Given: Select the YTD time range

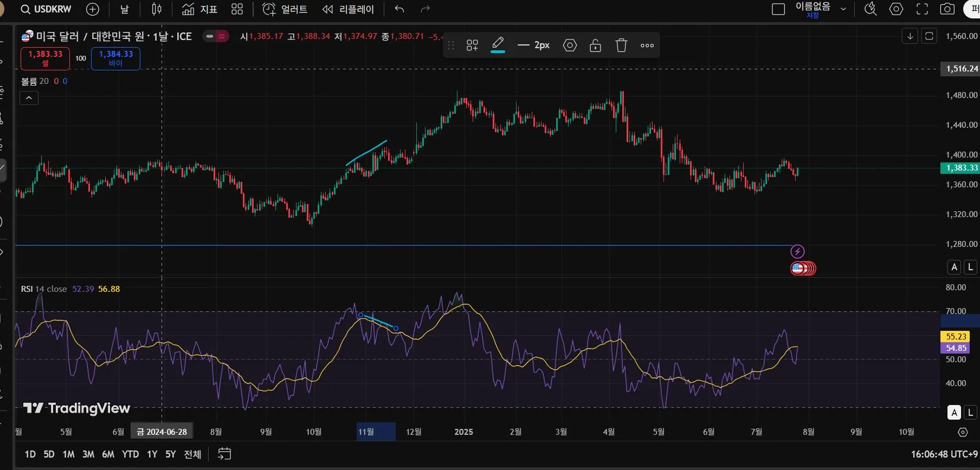Looking at the screenshot, I should [130, 454].
